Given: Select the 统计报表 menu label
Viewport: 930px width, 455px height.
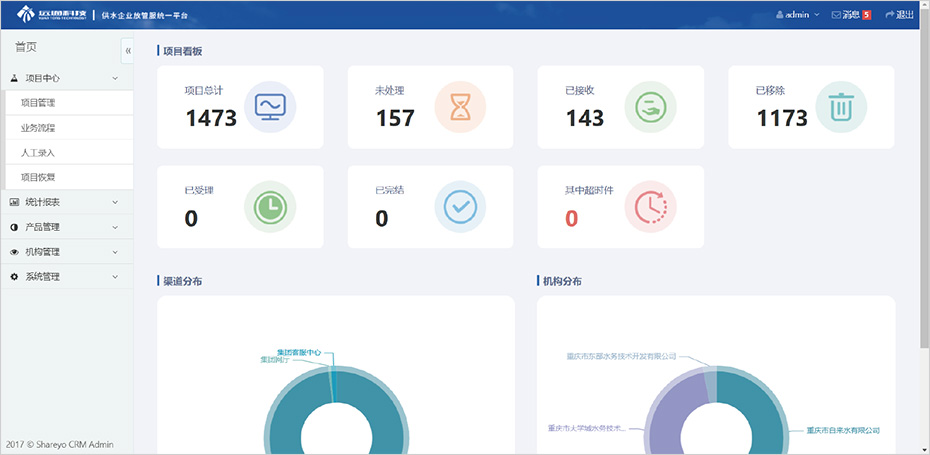Looking at the screenshot, I should [43, 202].
